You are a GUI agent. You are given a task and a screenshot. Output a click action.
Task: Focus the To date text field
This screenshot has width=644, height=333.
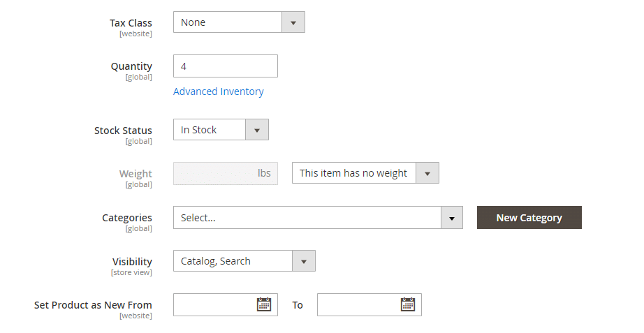[x=357, y=304]
